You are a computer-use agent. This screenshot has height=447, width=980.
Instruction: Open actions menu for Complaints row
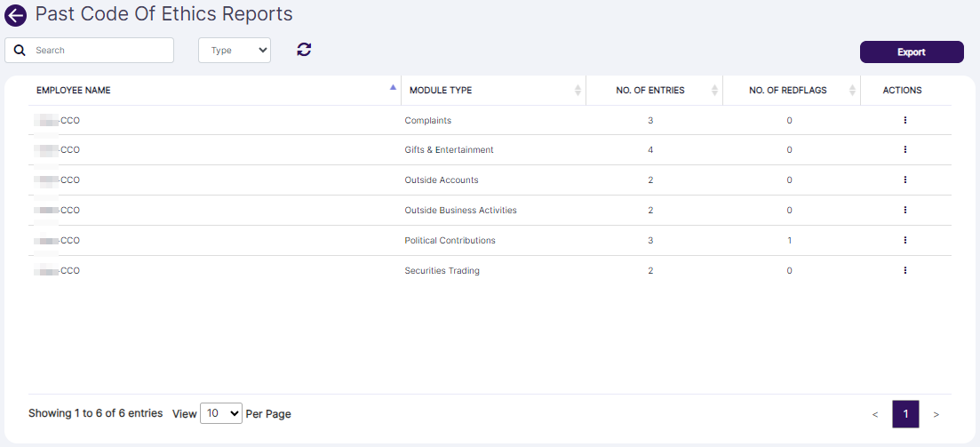coord(904,120)
